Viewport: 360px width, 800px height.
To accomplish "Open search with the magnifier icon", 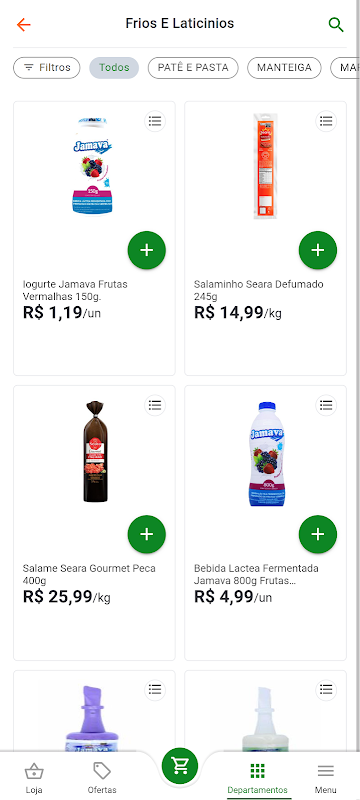I will pyautogui.click(x=336, y=24).
